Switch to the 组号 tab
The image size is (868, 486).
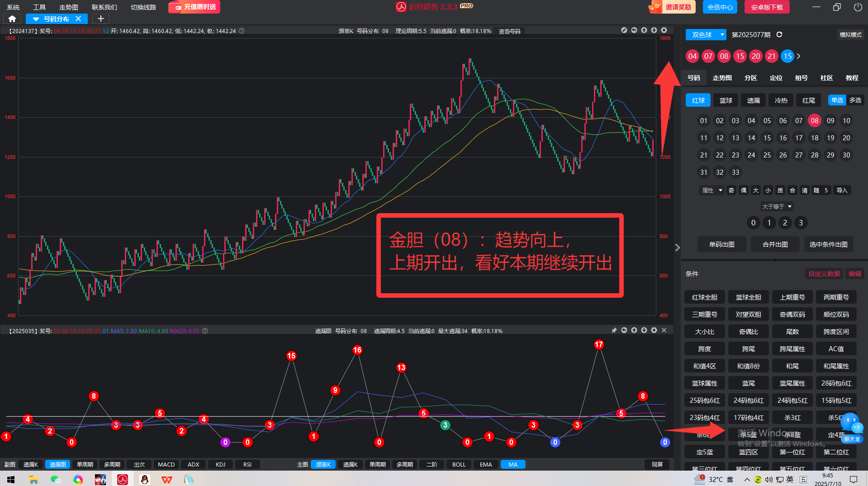(x=801, y=78)
